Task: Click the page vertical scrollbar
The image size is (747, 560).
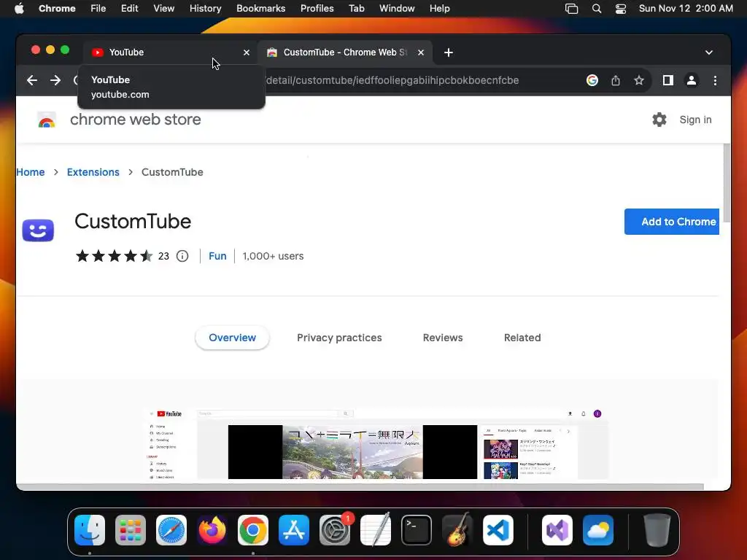Action: click(x=727, y=183)
